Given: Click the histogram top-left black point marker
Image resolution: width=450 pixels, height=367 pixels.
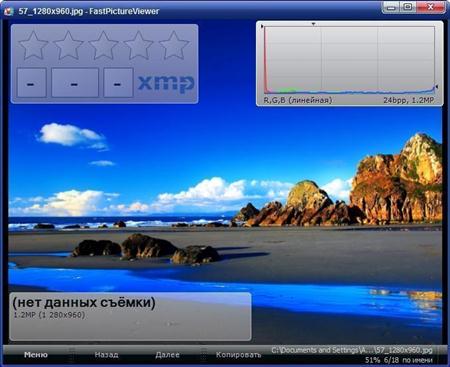Looking at the screenshot, I should 262,26.
